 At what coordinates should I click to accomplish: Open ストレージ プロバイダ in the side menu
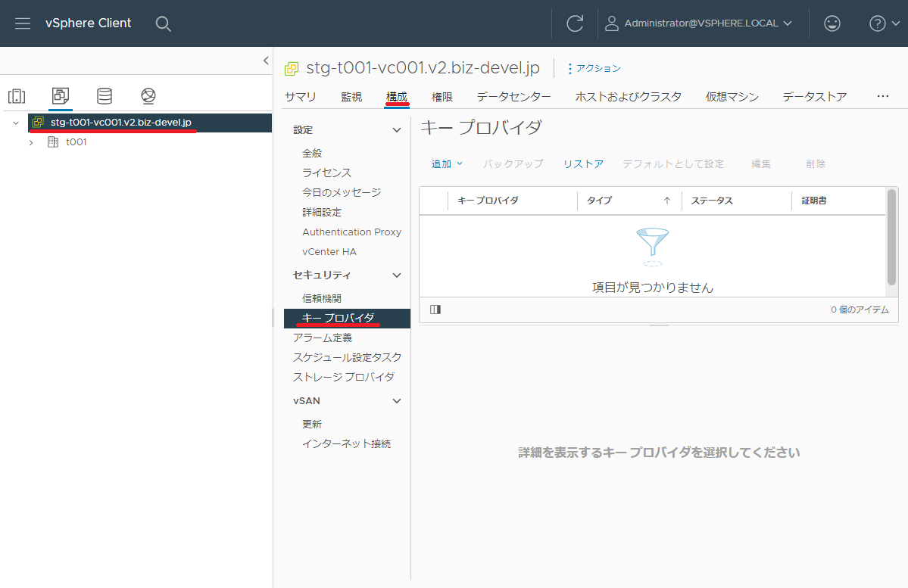(x=343, y=377)
